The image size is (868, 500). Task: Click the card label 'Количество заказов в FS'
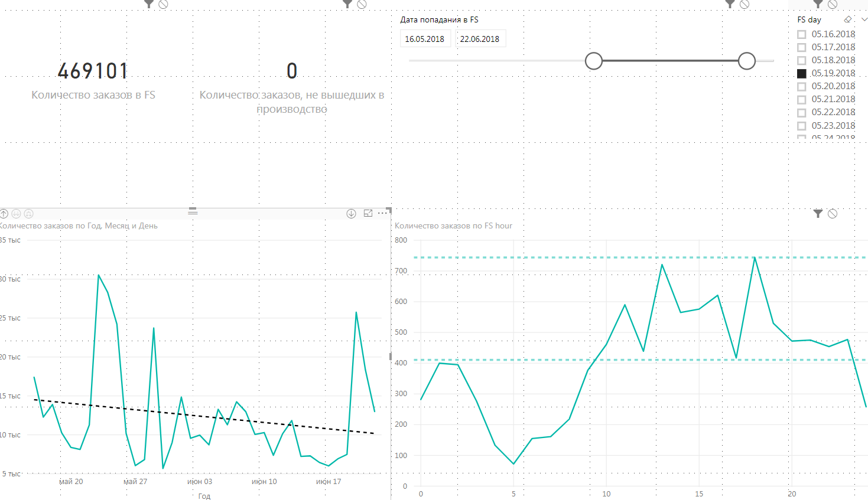click(x=93, y=95)
